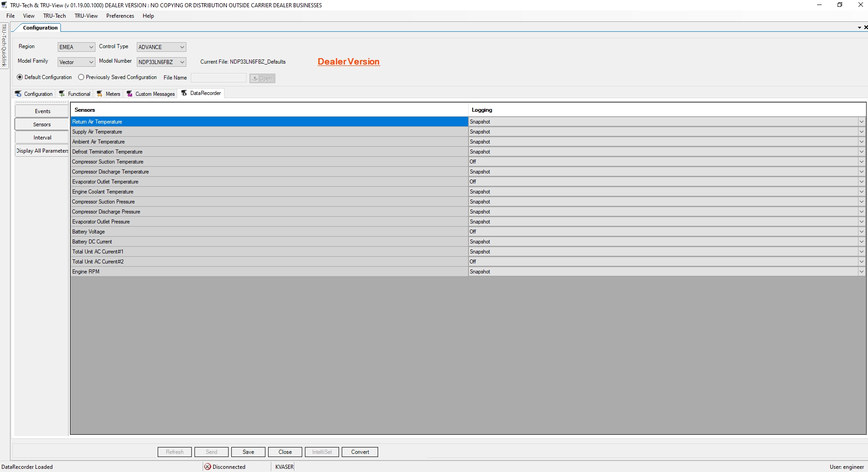Image resolution: width=868 pixels, height=472 pixels.
Task: Select the Engine RPM sensor row
Action: [269, 272]
